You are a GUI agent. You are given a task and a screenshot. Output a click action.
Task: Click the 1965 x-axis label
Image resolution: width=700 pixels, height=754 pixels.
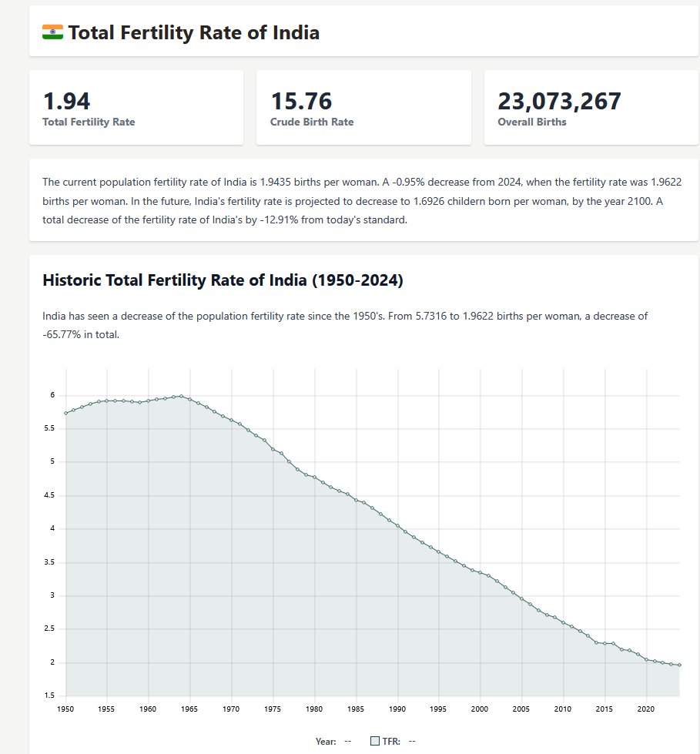(x=190, y=709)
